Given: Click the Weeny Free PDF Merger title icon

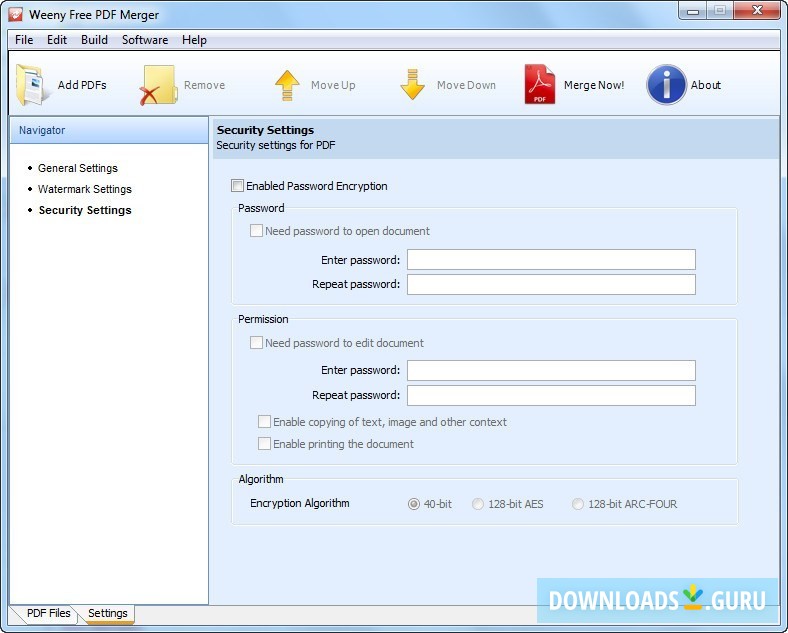Looking at the screenshot, I should [16, 15].
